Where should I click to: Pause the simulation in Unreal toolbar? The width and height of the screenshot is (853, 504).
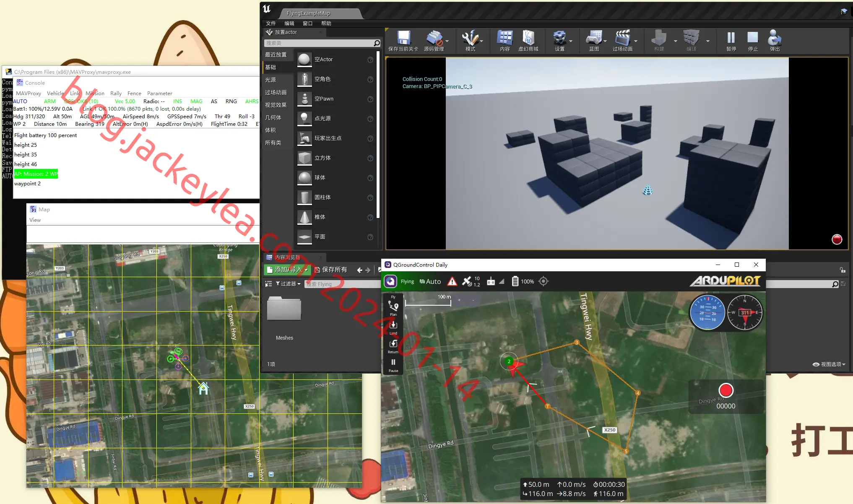point(731,41)
